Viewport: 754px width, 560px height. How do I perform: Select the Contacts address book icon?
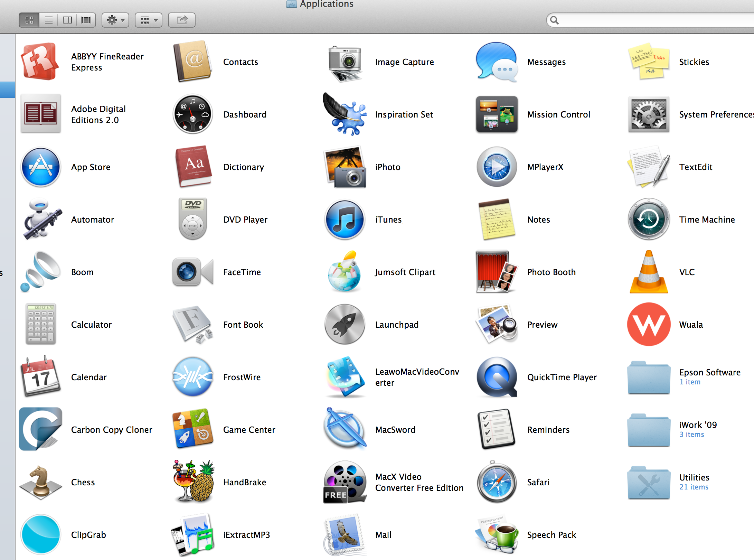pos(192,62)
